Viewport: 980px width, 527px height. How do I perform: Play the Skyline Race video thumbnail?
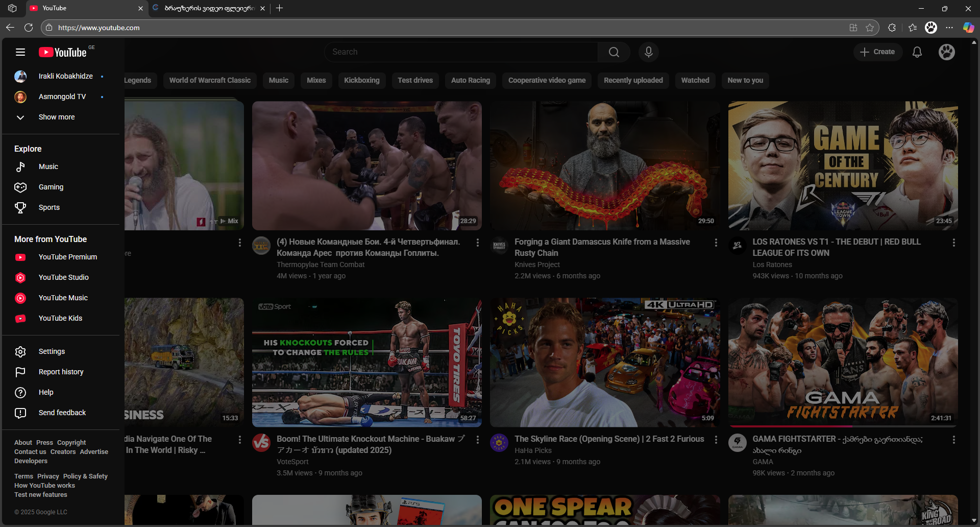pos(605,362)
